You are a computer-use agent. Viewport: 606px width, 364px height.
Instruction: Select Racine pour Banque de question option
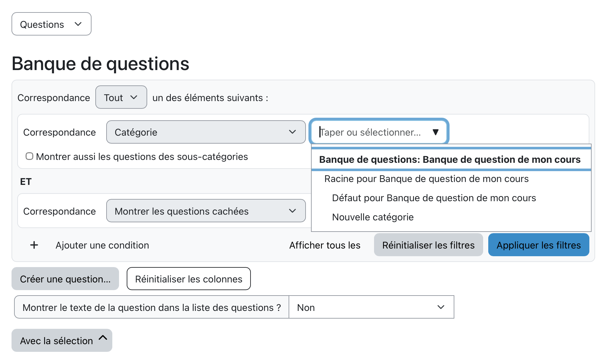point(426,179)
